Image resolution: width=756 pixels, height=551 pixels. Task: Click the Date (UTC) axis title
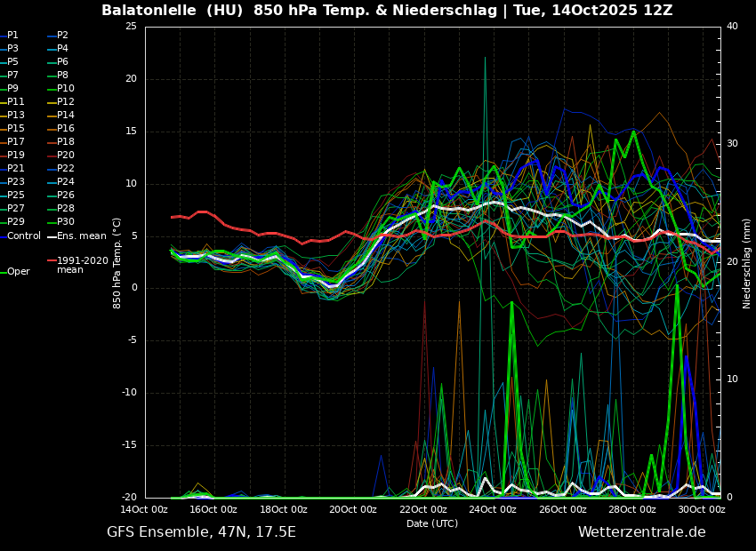[x=432, y=524]
